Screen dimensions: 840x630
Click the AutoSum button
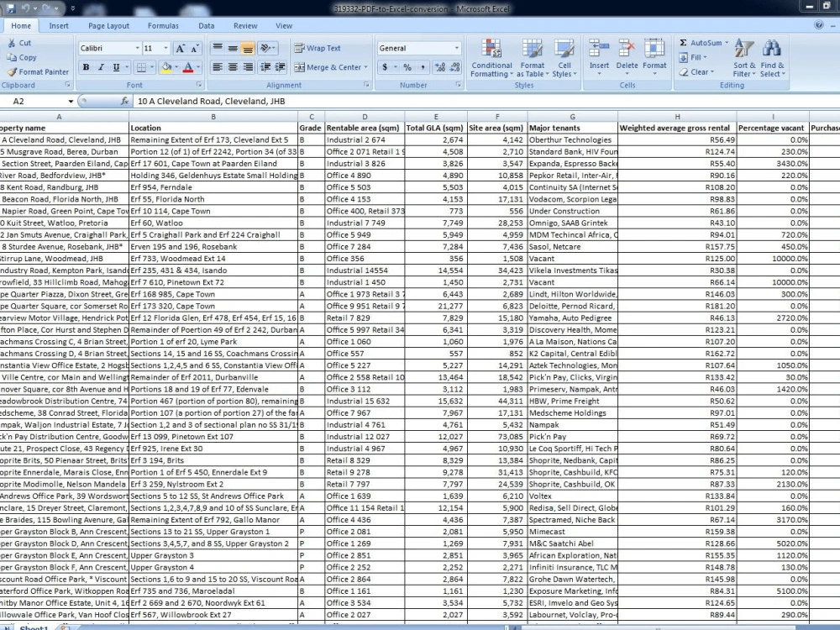(x=701, y=43)
